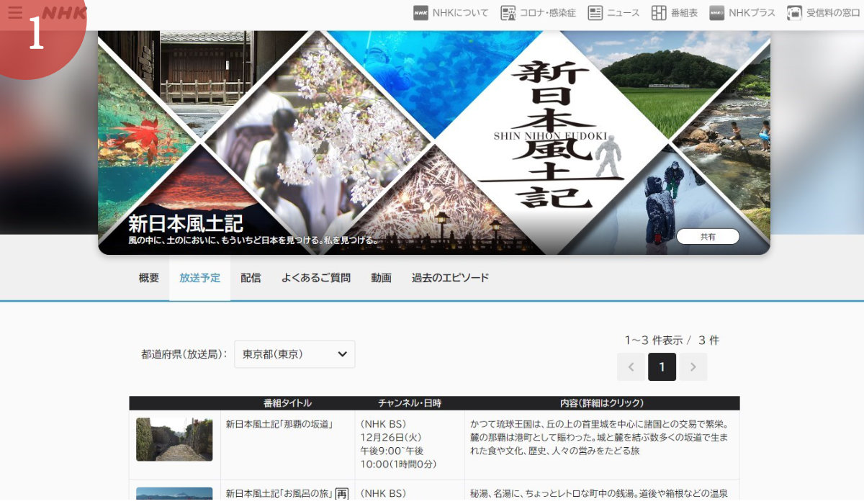Click the ニュース newspaper icon
Image resolution: width=864 pixels, height=504 pixels.
pos(595,13)
